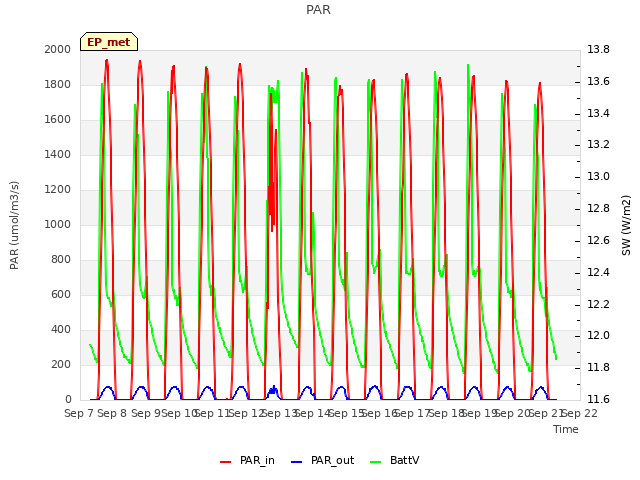The width and height of the screenshot is (640, 480).
Task: Toggle PAR_out series in the legend
Action: tap(322, 460)
